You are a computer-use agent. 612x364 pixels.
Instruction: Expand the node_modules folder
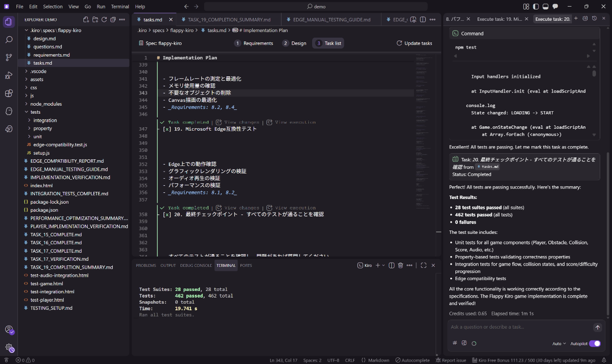click(x=46, y=104)
